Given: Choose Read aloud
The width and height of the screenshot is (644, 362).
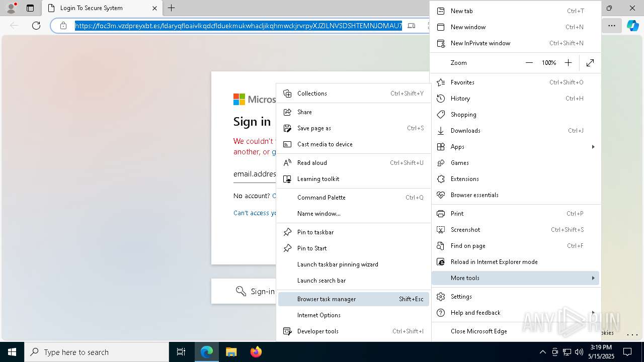Looking at the screenshot, I should click(x=354, y=163).
